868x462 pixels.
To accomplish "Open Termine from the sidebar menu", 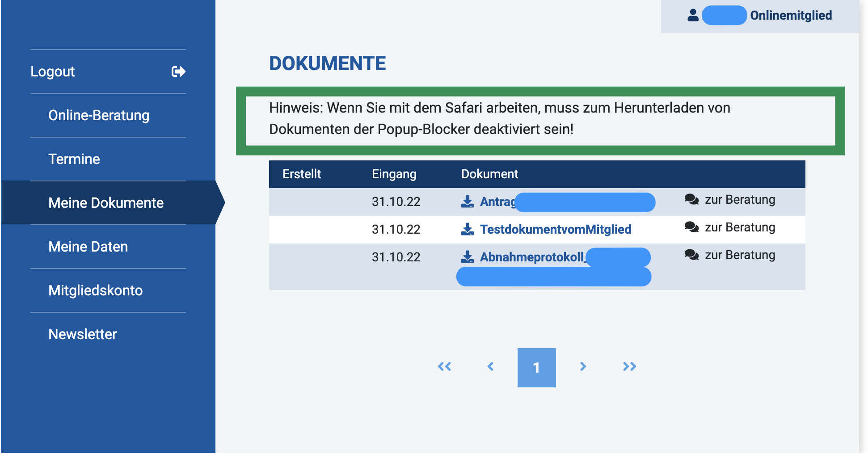I will tap(74, 159).
